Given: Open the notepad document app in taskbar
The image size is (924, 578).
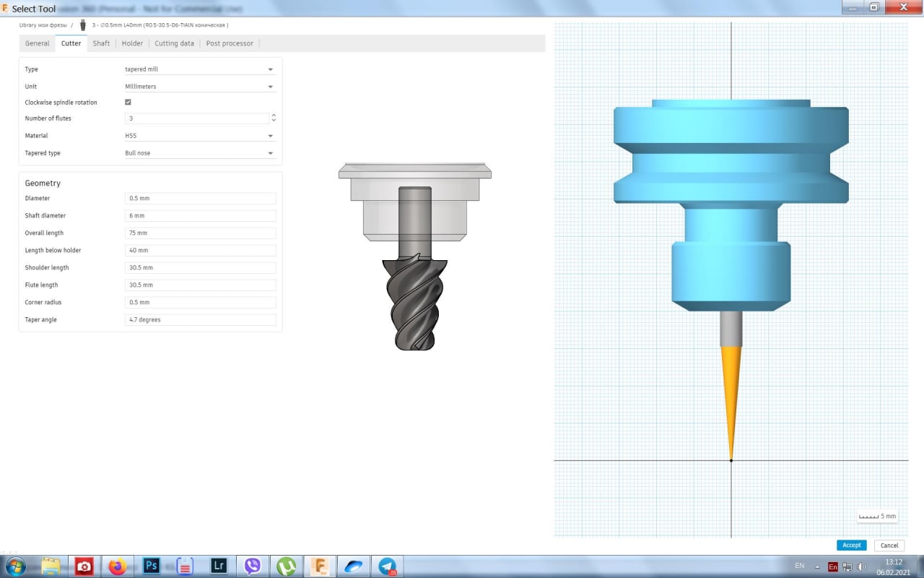Looking at the screenshot, I should [185, 566].
